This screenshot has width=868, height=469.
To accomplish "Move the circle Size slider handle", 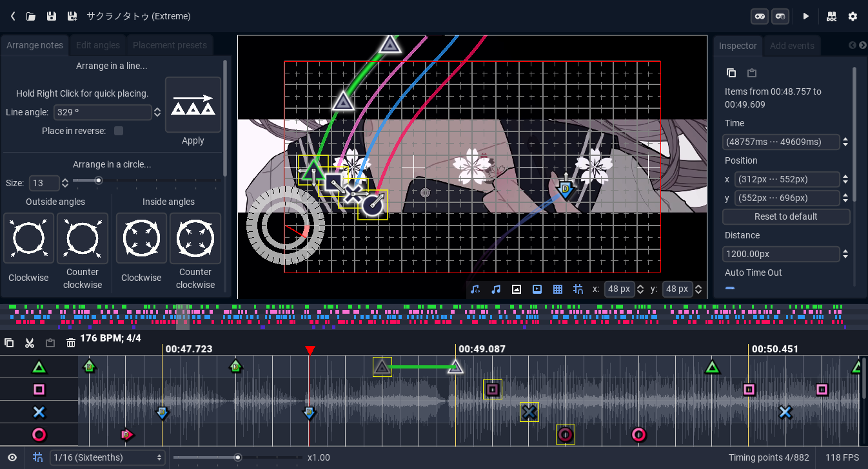I will tap(99, 180).
